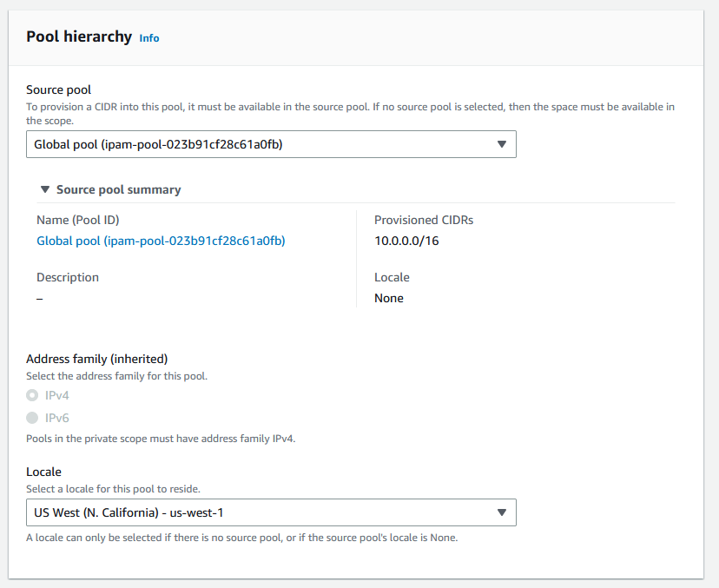Click the Info link beside Pool hierarchy
719x588 pixels.
[x=149, y=38]
